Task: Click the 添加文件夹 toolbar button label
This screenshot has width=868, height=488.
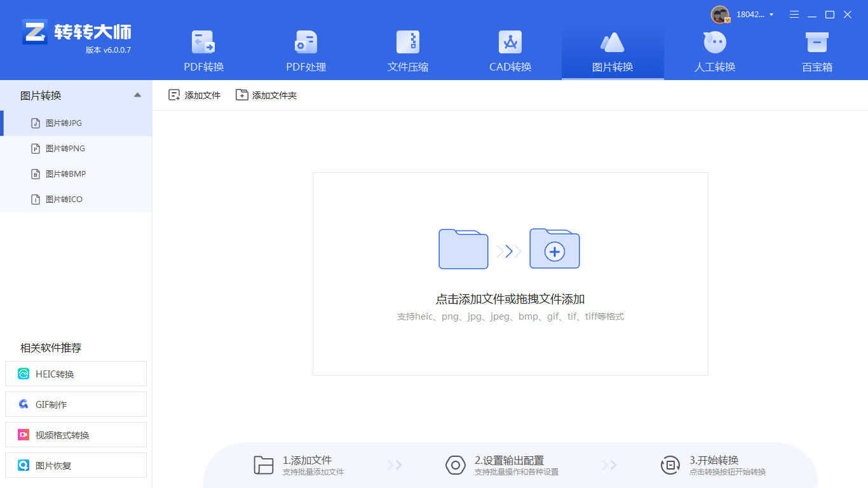Action: (275, 95)
